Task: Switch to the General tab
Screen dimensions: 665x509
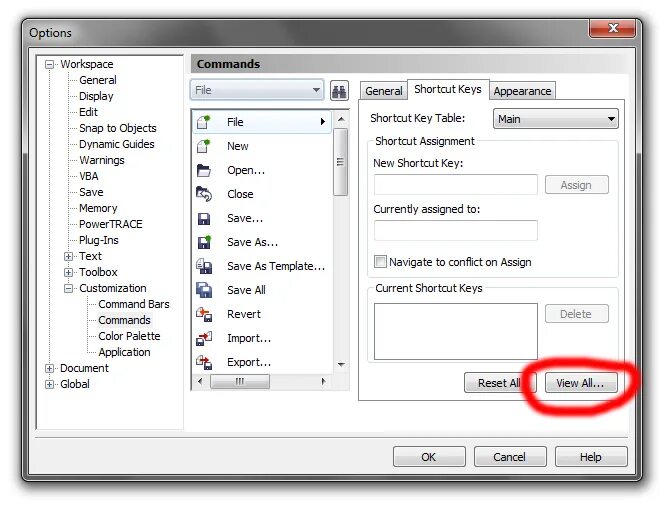Action: [x=384, y=91]
